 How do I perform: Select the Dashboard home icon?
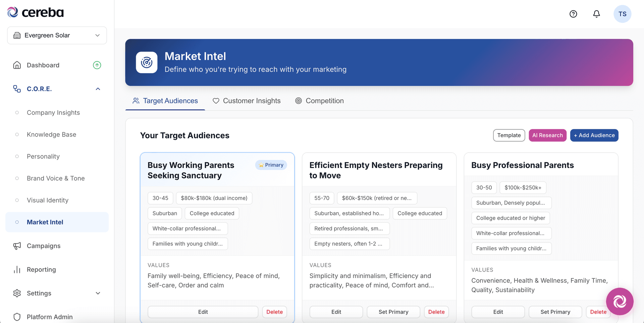17,65
